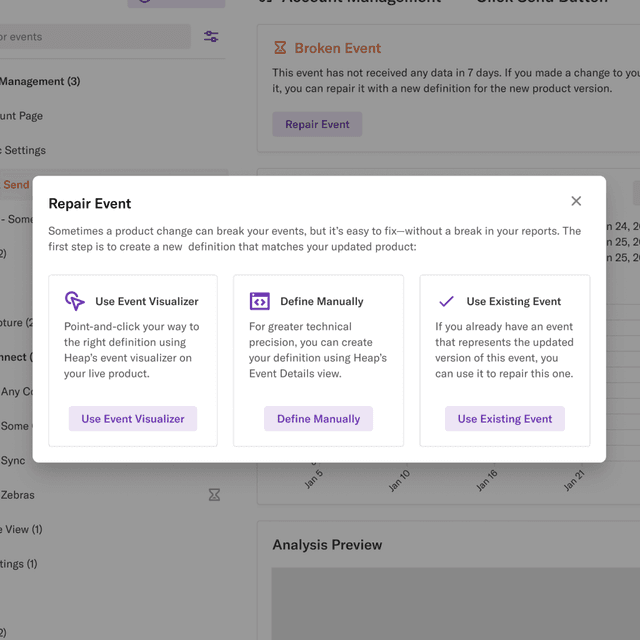Collapse the Account Management (3) category
Screen dimensions: 640x640
point(40,81)
